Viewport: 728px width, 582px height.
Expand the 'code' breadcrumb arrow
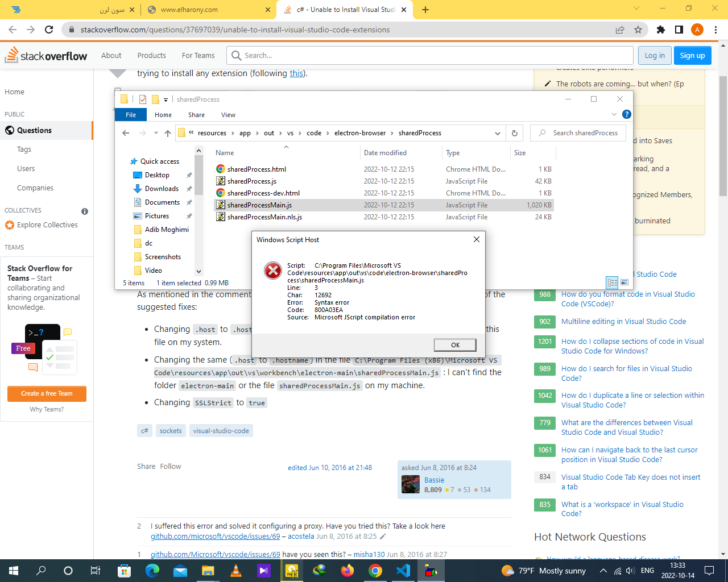click(x=326, y=133)
